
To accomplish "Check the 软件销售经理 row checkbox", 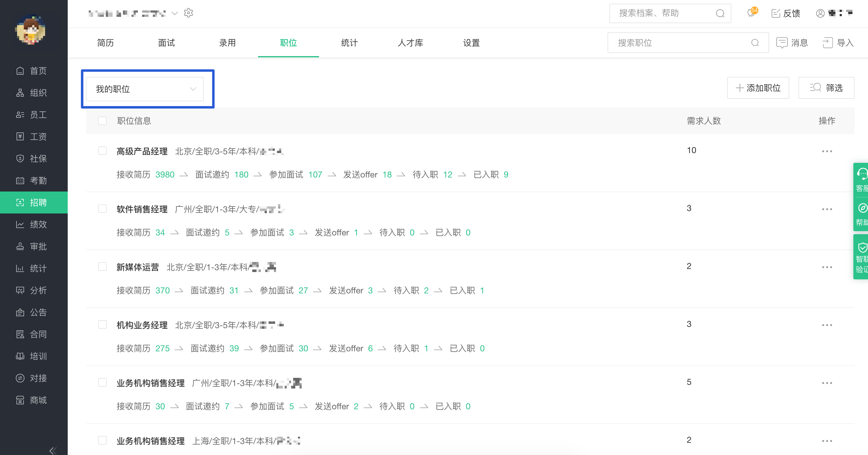I will click(102, 208).
